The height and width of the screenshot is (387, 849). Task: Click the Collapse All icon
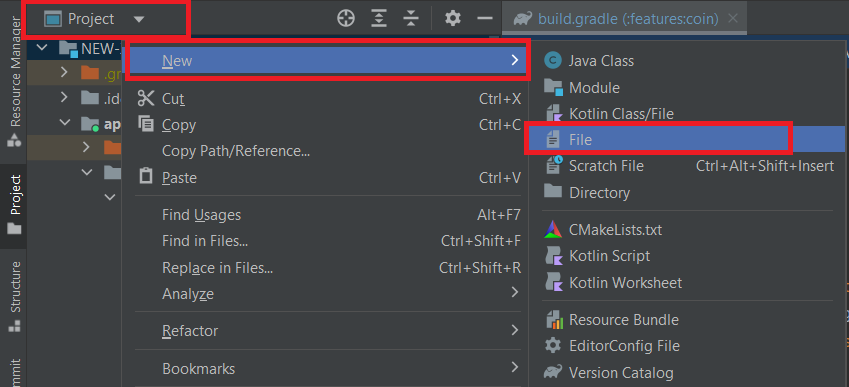412,19
